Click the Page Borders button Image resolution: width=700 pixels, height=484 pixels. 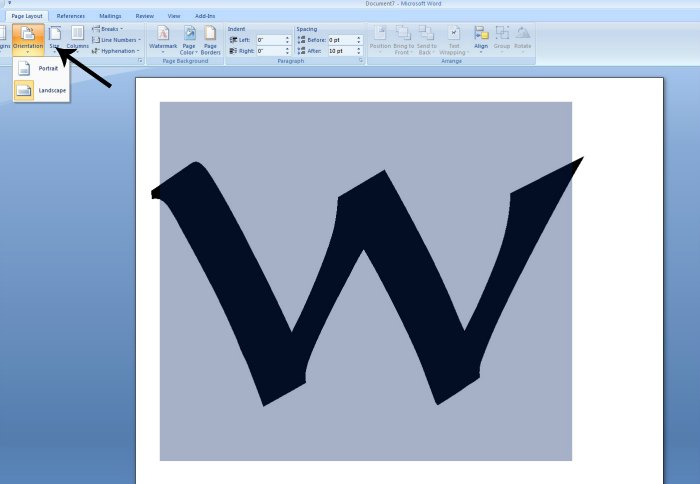[x=210, y=40]
